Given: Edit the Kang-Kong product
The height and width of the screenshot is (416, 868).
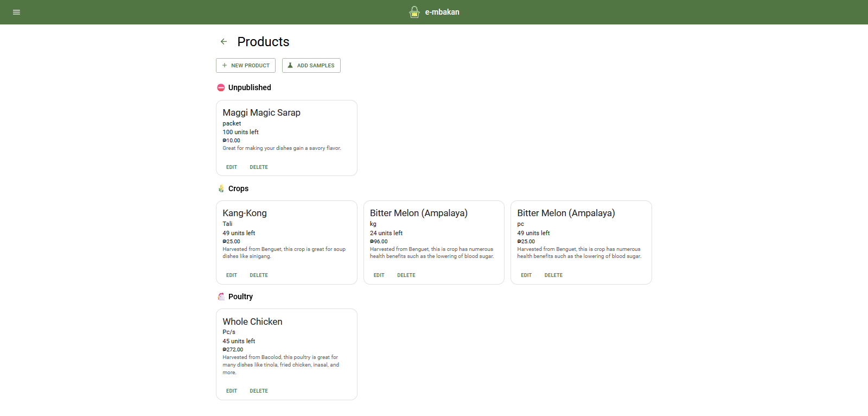Looking at the screenshot, I should tap(232, 275).
